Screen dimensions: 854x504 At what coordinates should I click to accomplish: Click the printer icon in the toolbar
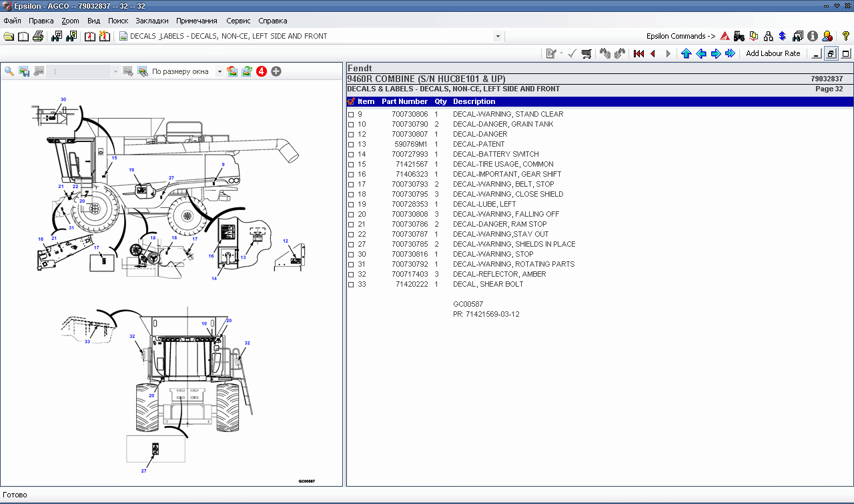pyautogui.click(x=38, y=36)
